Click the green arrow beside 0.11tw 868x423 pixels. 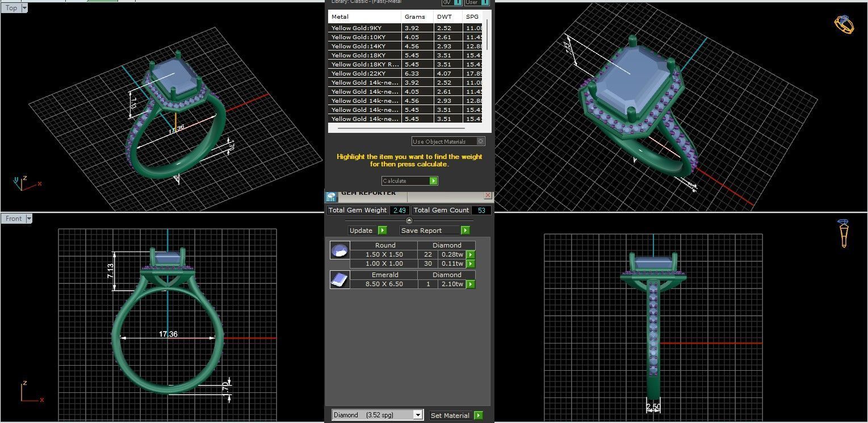(x=471, y=264)
